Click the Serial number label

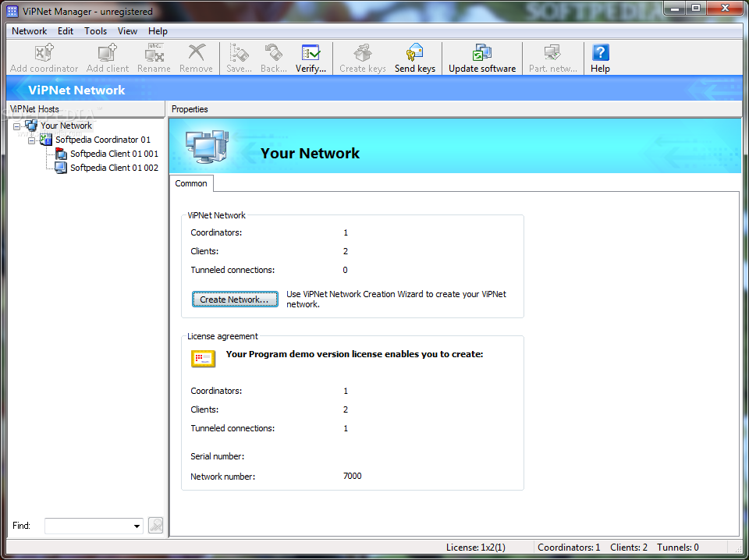[x=218, y=456]
